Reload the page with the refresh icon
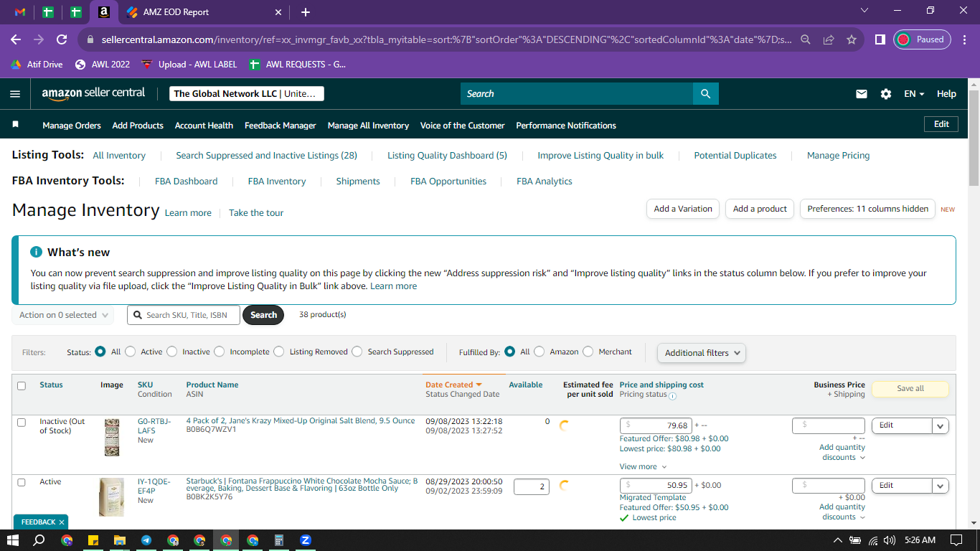This screenshot has width=980, height=551. [x=62, y=40]
